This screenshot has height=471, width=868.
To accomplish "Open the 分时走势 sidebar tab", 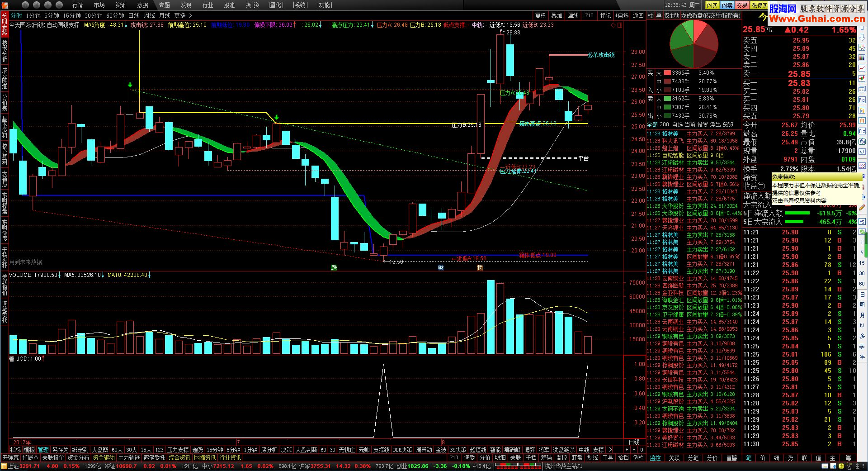I will click(5, 24).
